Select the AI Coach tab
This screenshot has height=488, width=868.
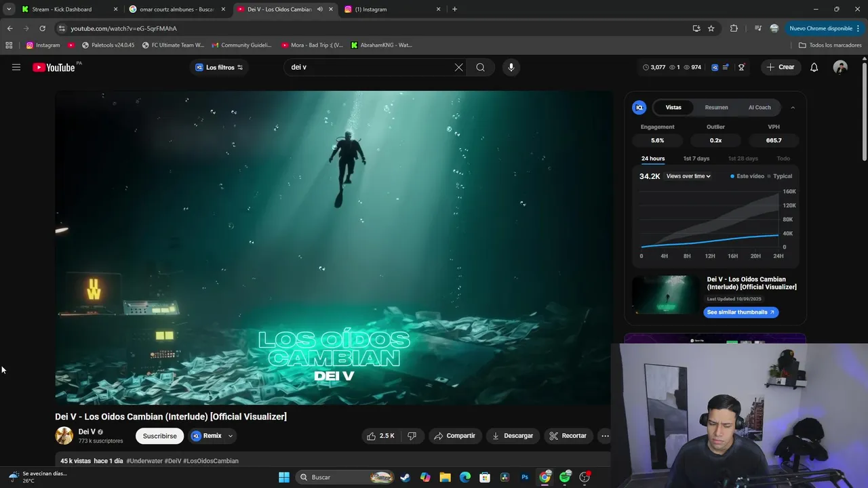[x=759, y=107]
